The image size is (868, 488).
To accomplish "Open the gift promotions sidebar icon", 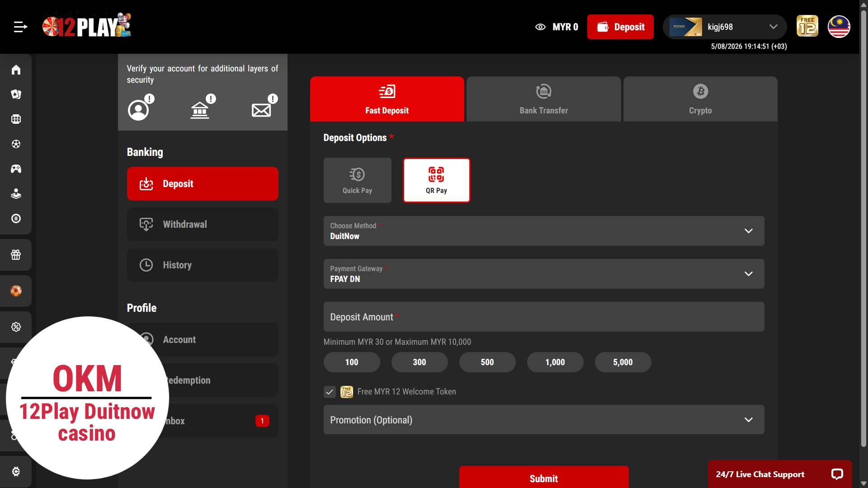I will click(16, 255).
